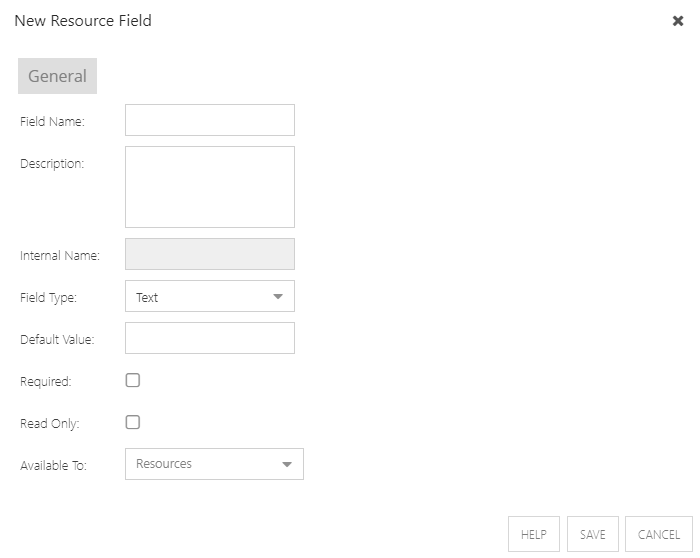Click the 'Default Value:' label
This screenshot has height=558, width=700.
[x=57, y=340]
